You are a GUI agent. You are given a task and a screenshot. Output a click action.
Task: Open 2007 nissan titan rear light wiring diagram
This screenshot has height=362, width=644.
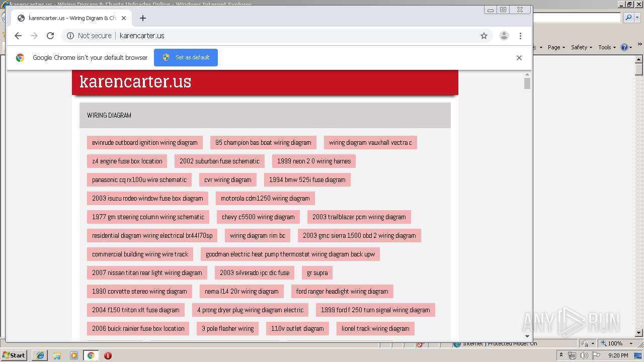click(x=147, y=273)
